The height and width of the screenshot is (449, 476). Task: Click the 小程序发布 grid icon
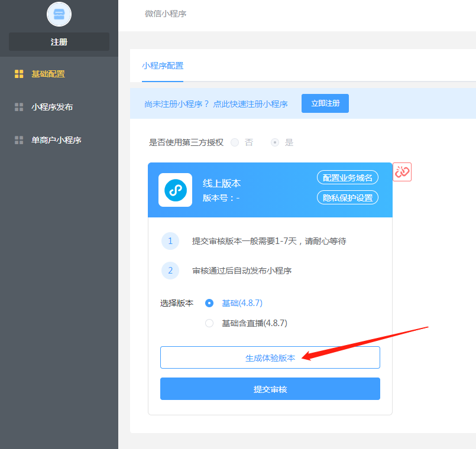point(19,107)
